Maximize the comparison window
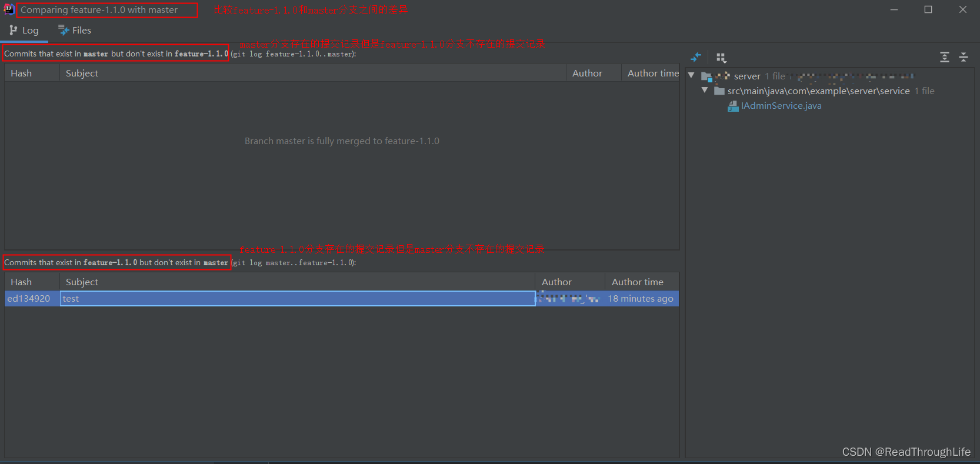The height and width of the screenshot is (464, 980). tap(928, 9)
